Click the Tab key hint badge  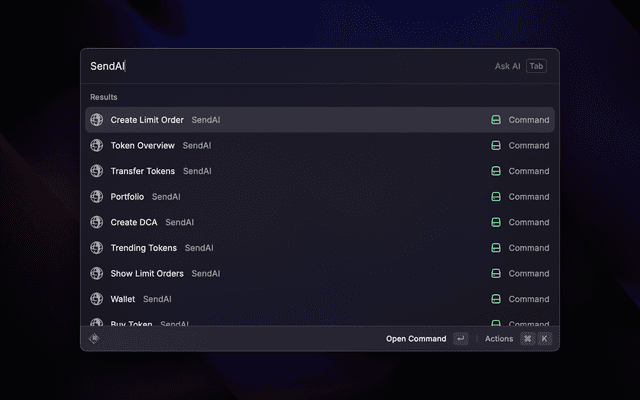pyautogui.click(x=537, y=66)
